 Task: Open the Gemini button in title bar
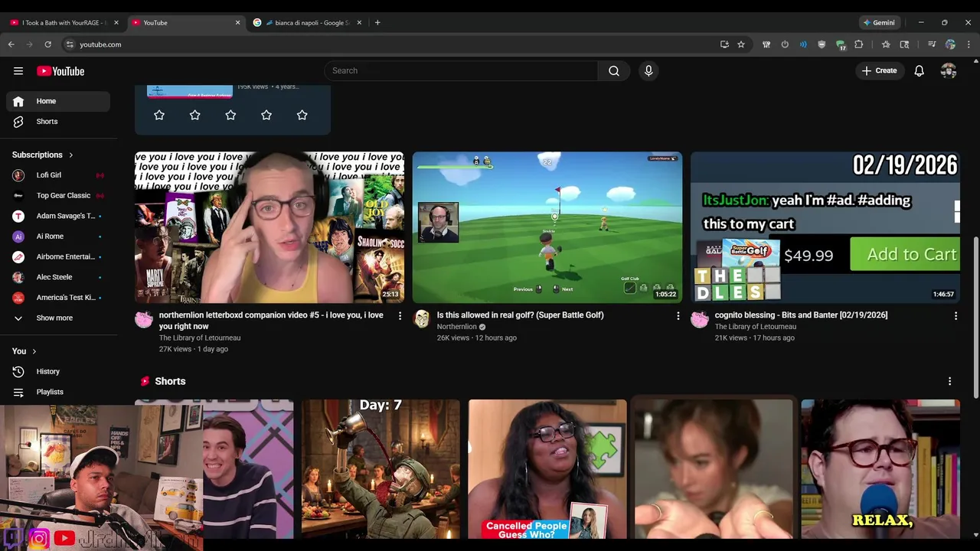click(x=879, y=22)
